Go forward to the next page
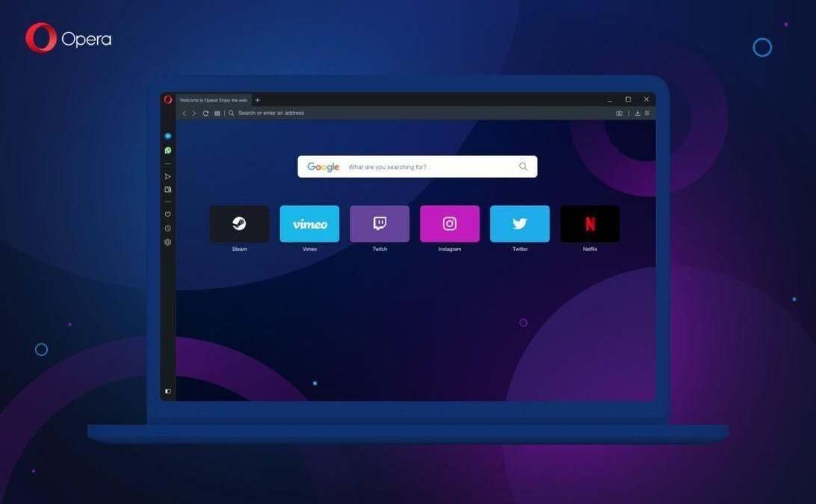Screen dimensions: 816x504 coord(194,113)
